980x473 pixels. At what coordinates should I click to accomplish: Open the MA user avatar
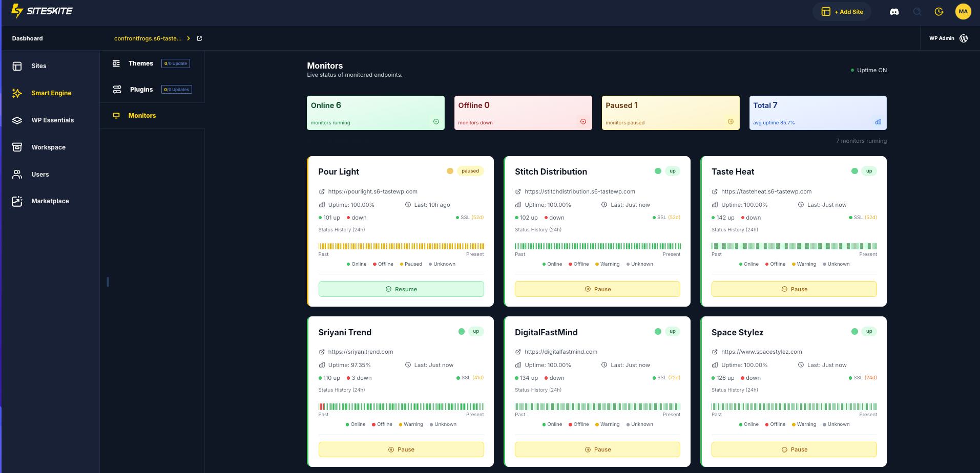[963, 11]
